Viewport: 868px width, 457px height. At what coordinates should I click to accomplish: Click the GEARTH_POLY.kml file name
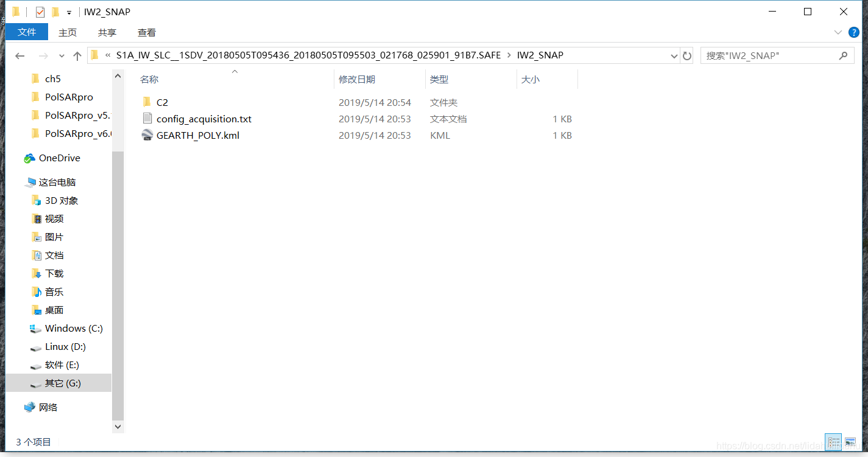[x=198, y=136]
